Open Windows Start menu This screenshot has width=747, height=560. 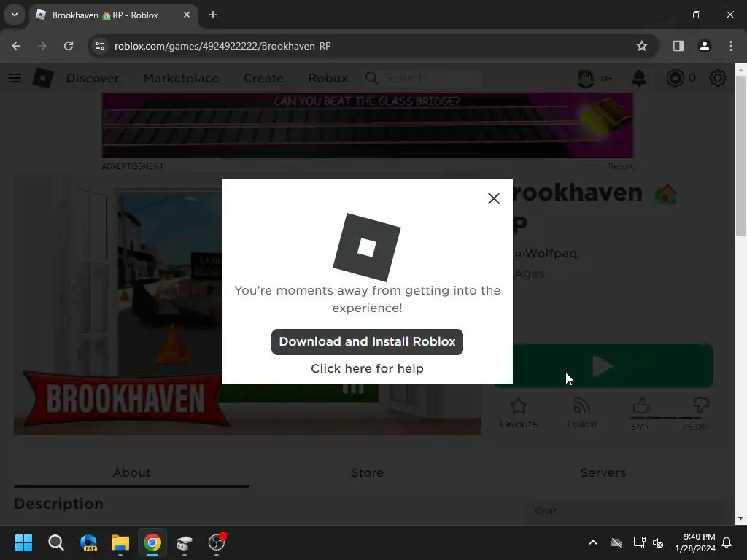pyautogui.click(x=23, y=542)
